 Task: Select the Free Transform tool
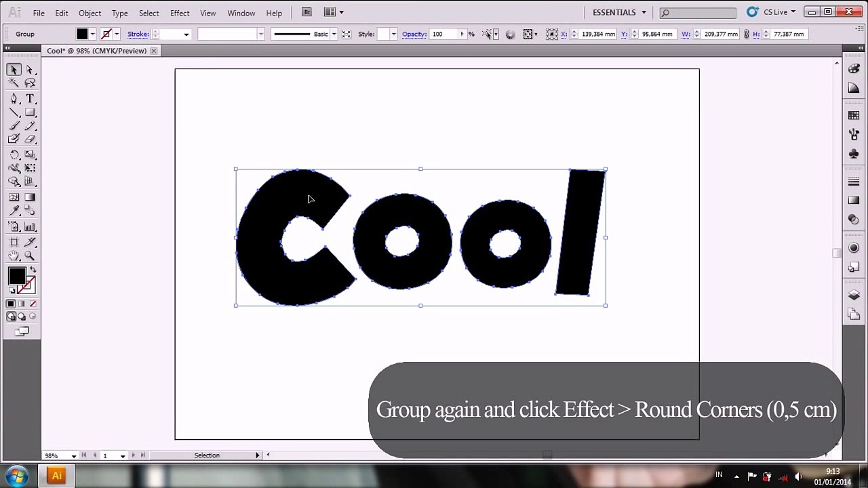pos(30,168)
